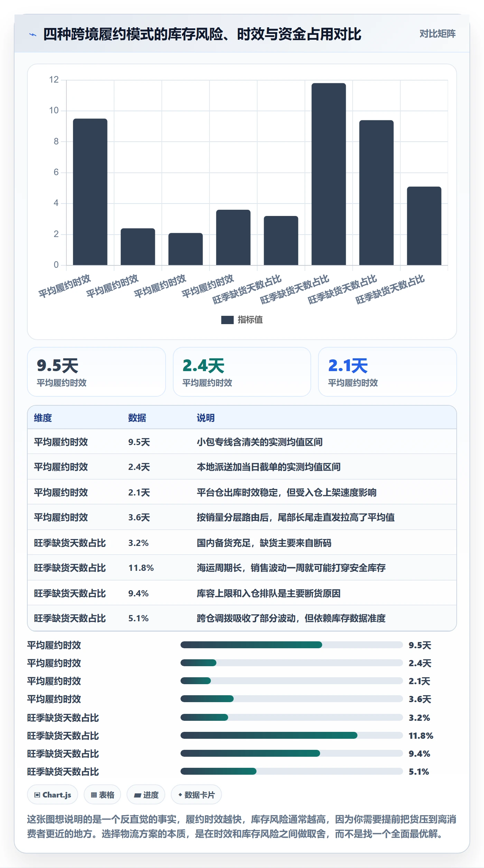Screen dimensions: 484x868
Task: Select the cell 平台仓出库时效稳定，但受入仓上架速度影响
Action: (x=287, y=492)
